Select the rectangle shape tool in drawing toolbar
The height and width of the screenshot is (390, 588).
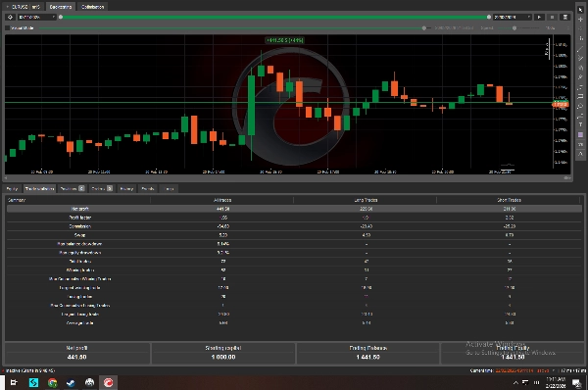tap(580, 96)
